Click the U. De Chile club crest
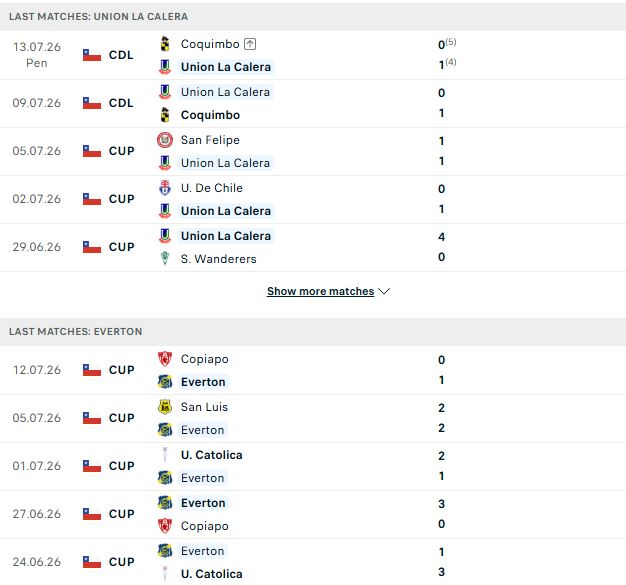Screen dimensions: 626x585 tap(165, 188)
